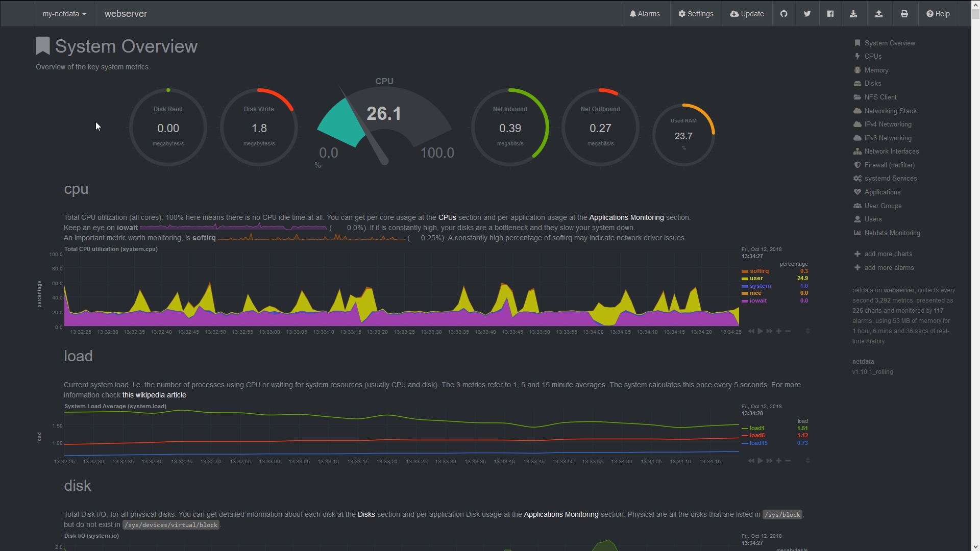Click the Twitter icon in navbar
This screenshot has width=980, height=551.
coord(807,14)
